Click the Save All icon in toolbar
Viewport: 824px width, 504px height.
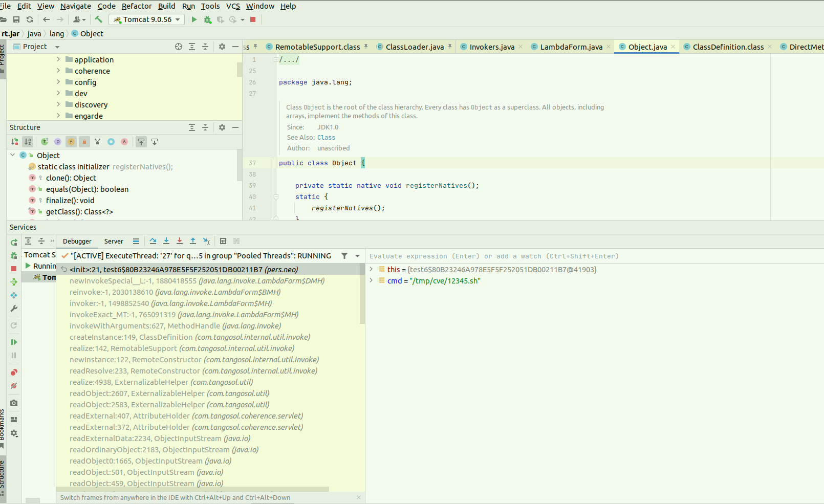(16, 19)
